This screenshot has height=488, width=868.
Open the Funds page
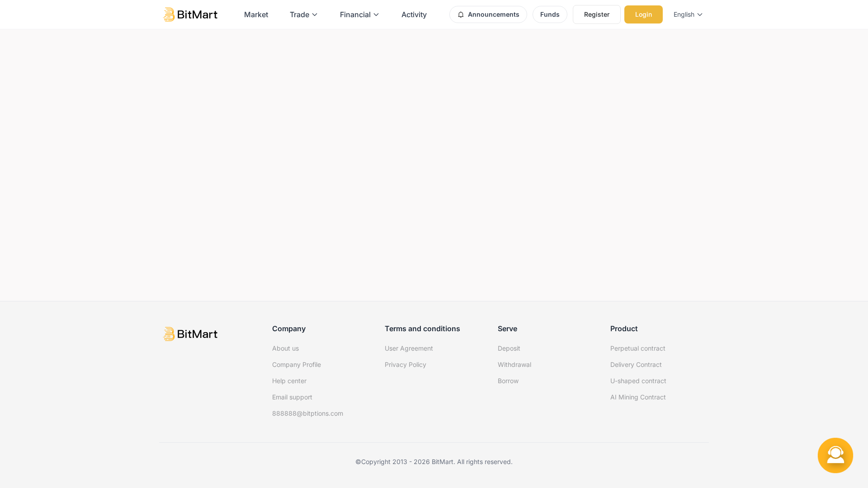click(x=550, y=14)
